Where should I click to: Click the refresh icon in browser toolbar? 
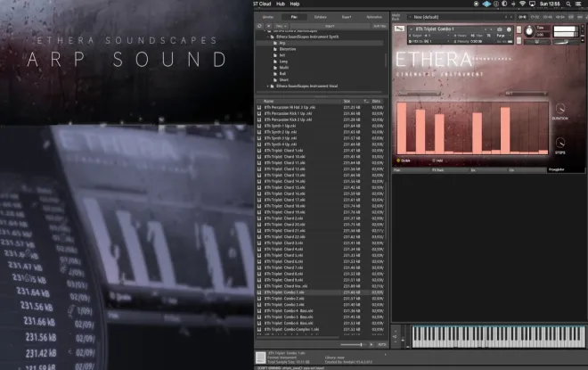(259, 26)
